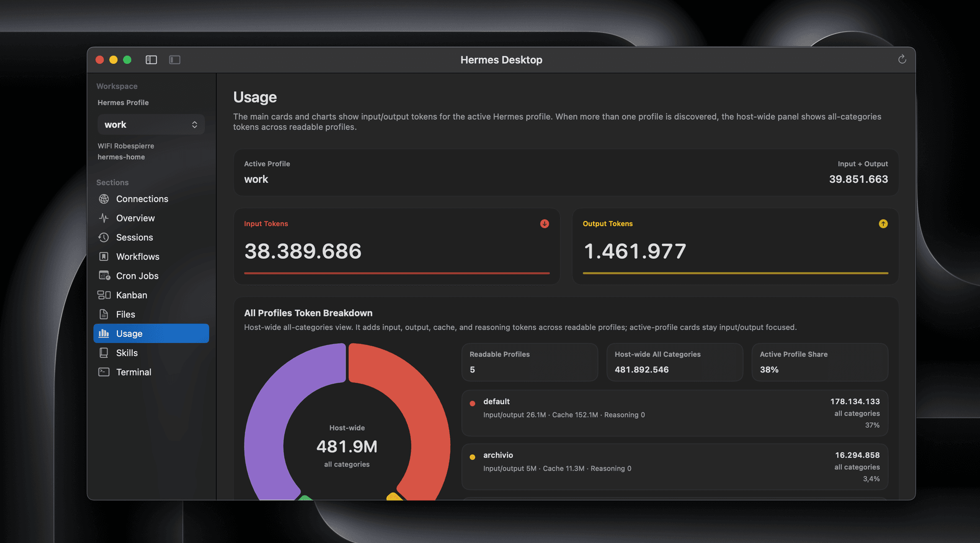Click the Overview pulse icon
The width and height of the screenshot is (980, 543).
(104, 218)
